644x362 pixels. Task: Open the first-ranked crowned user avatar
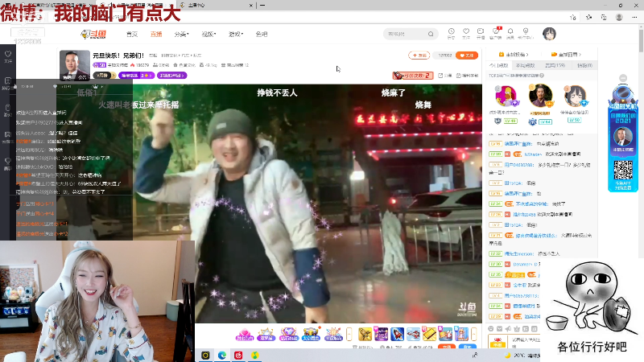540,96
